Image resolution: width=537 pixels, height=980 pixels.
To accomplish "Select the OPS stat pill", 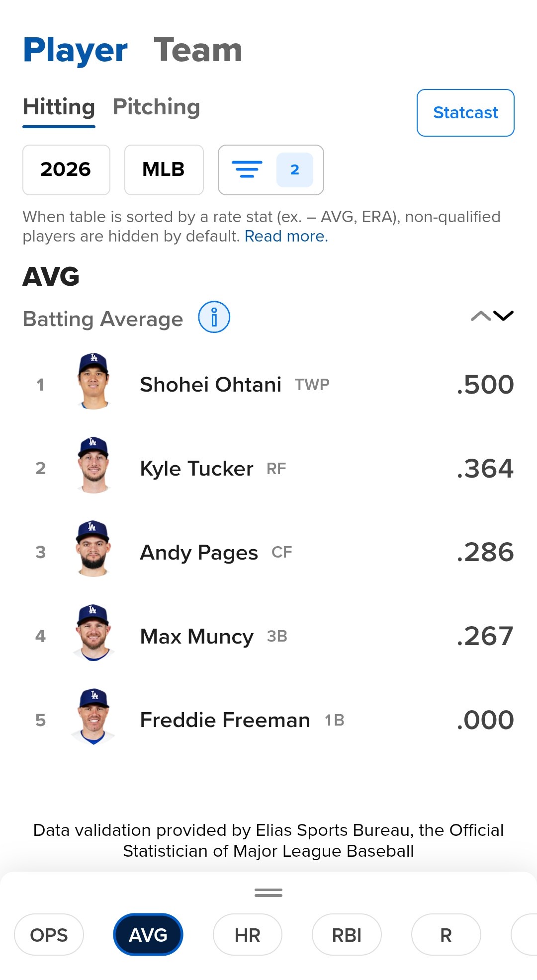I will [x=49, y=935].
